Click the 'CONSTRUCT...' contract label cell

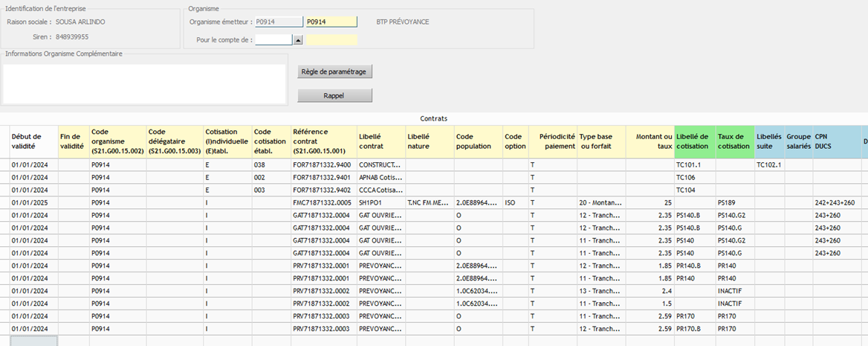click(x=380, y=165)
